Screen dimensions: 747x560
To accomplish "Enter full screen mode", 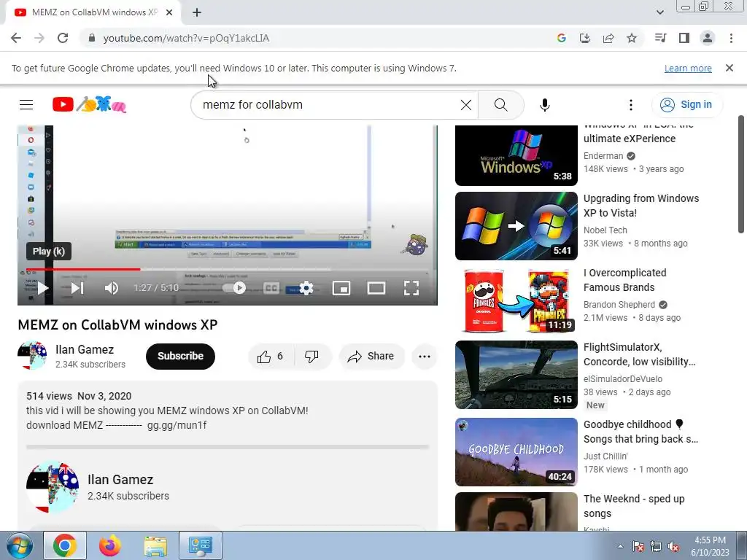I will point(411,288).
